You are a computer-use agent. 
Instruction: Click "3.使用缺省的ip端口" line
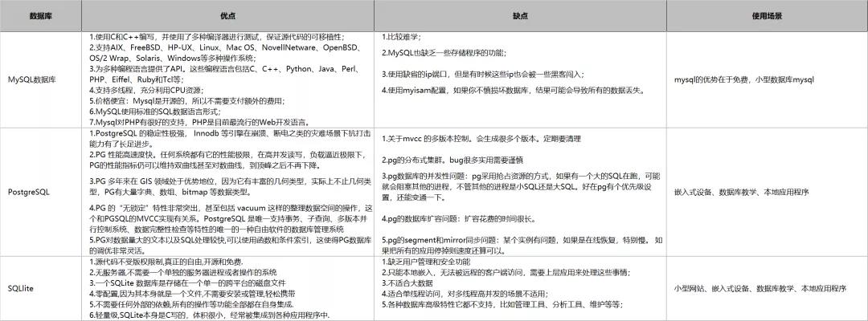pyautogui.click(x=483, y=74)
